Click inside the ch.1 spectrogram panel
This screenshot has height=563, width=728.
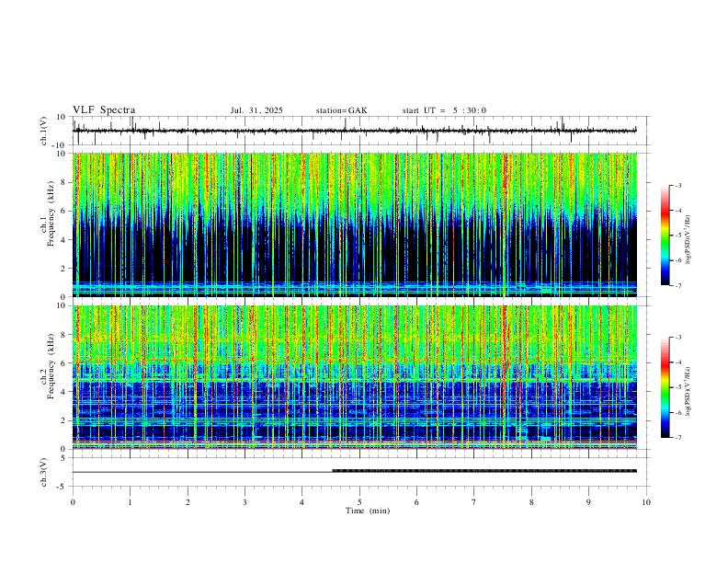(354, 224)
